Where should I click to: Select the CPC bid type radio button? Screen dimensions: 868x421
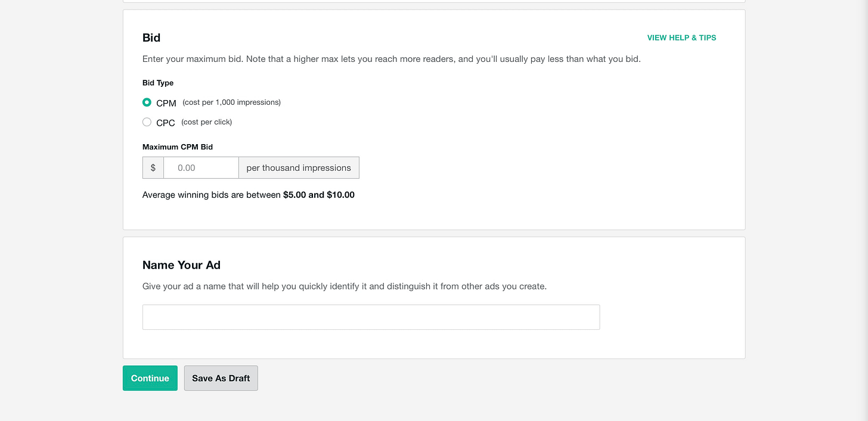coord(147,122)
